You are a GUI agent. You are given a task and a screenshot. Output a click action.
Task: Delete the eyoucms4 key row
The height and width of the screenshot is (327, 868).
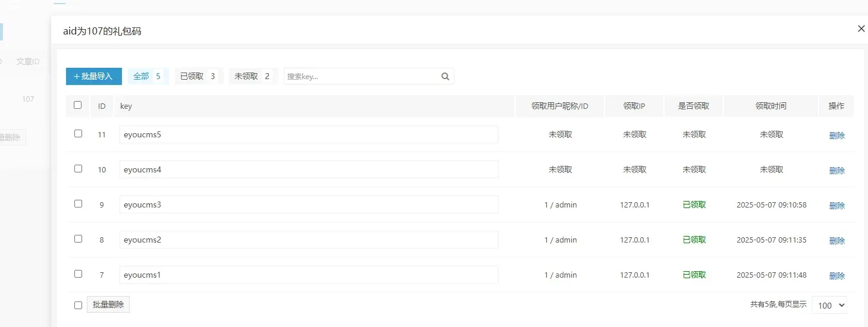(x=836, y=171)
